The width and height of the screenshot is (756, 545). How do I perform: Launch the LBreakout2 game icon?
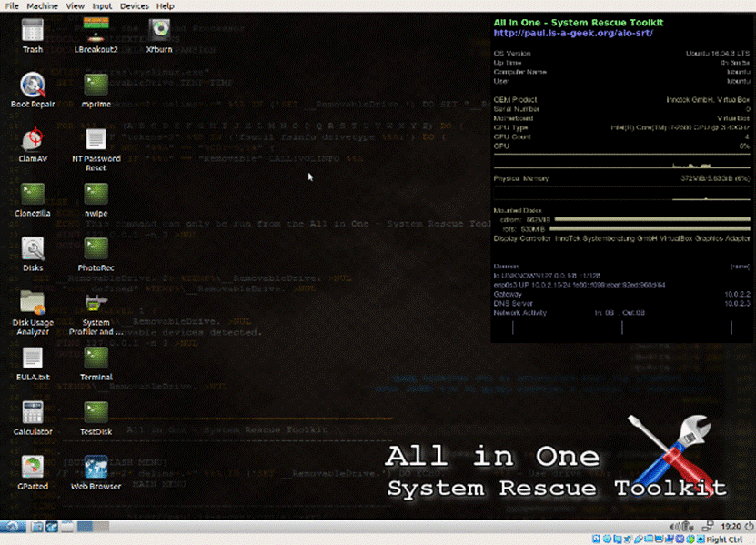tap(96, 35)
